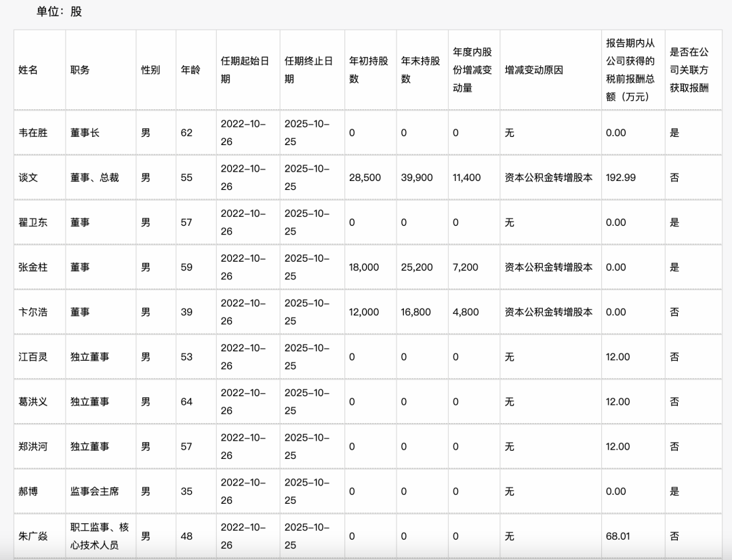The height and width of the screenshot is (560, 732).
Task: Click the 是否在公司关联方获取报酬 header
Action: [689, 70]
